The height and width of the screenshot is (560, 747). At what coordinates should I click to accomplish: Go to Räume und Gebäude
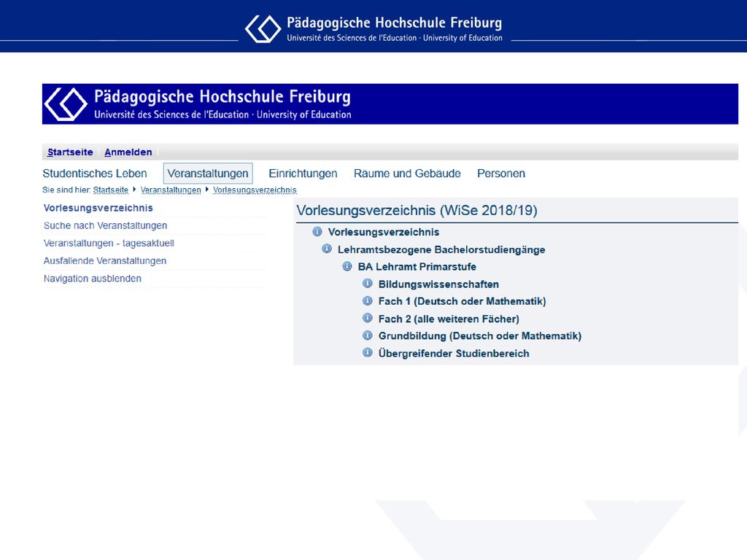[x=407, y=174]
